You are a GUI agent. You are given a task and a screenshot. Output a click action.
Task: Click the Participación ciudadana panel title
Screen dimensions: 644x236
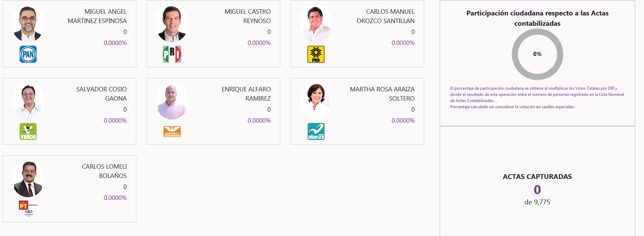(x=537, y=18)
